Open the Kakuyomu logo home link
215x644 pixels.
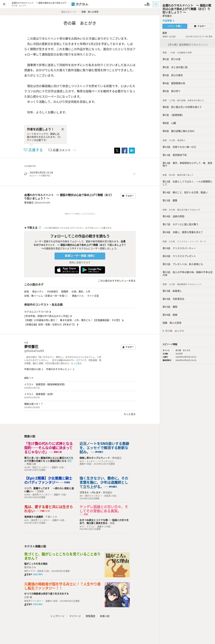tap(80, 4)
